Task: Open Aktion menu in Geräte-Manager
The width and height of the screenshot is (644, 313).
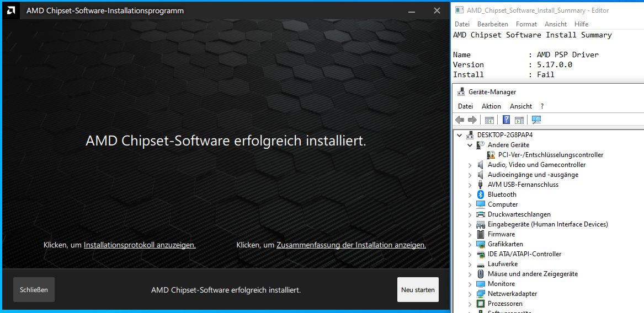Action: (x=491, y=106)
